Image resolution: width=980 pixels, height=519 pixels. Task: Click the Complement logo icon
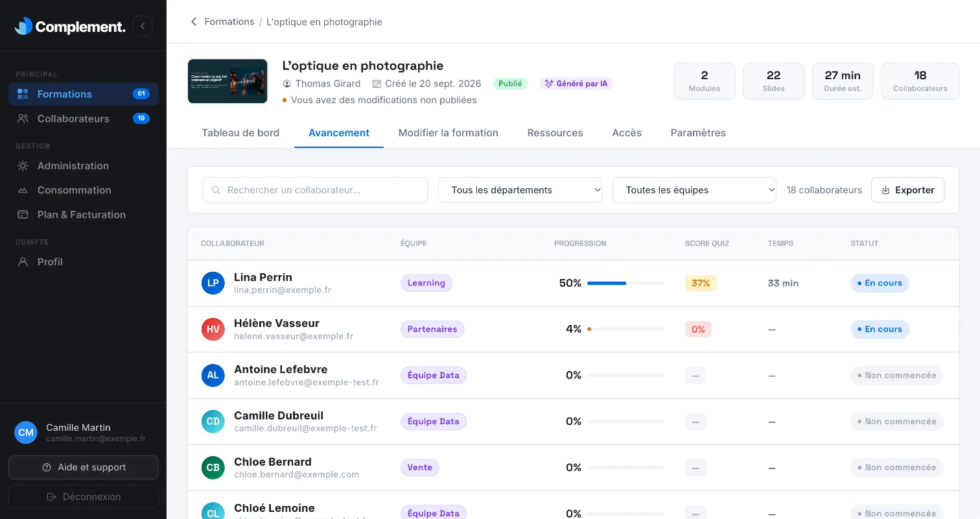(x=23, y=26)
